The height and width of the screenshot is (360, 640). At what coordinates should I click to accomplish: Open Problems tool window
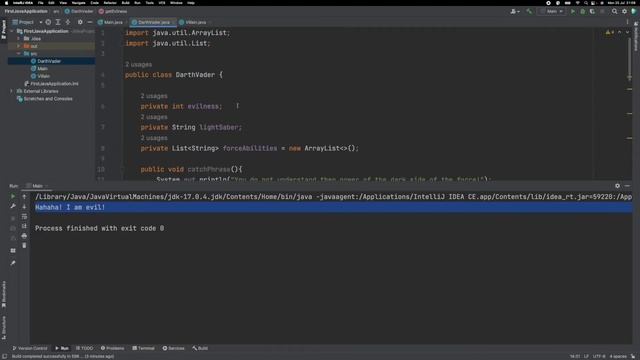click(112, 348)
